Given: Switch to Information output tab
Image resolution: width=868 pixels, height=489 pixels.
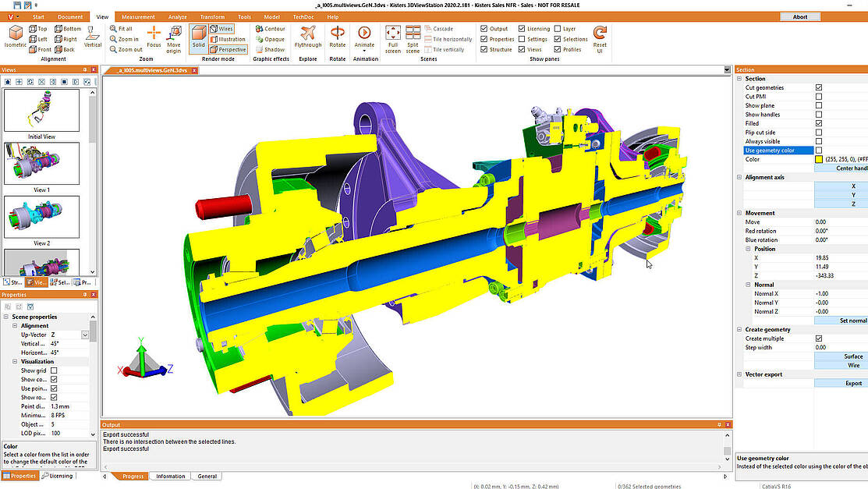Looking at the screenshot, I should 170,477.
